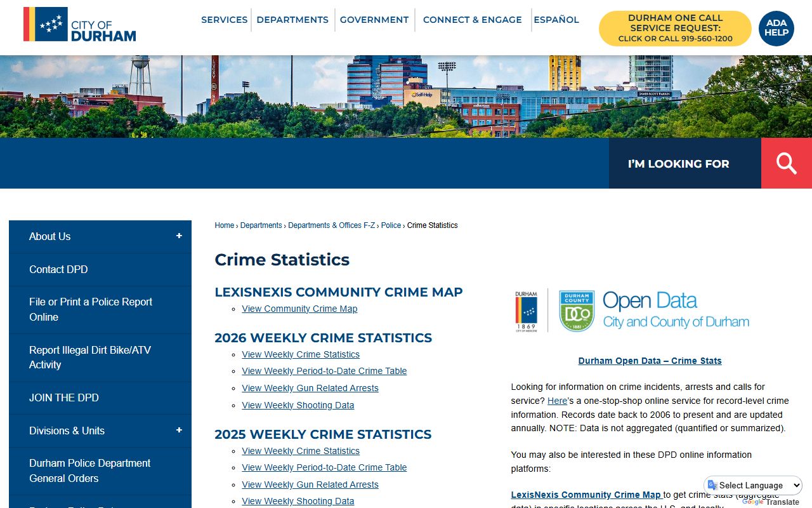Open the Departments breadcrumb link
The image size is (812, 508).
(261, 225)
